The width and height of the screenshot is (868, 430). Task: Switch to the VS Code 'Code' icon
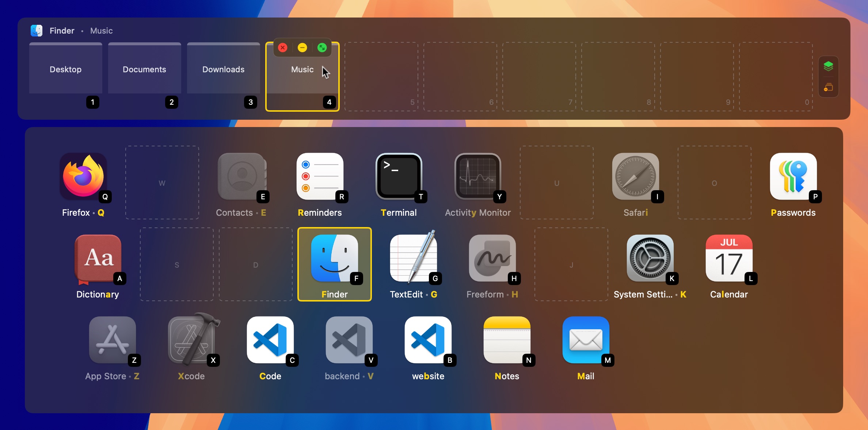(270, 339)
